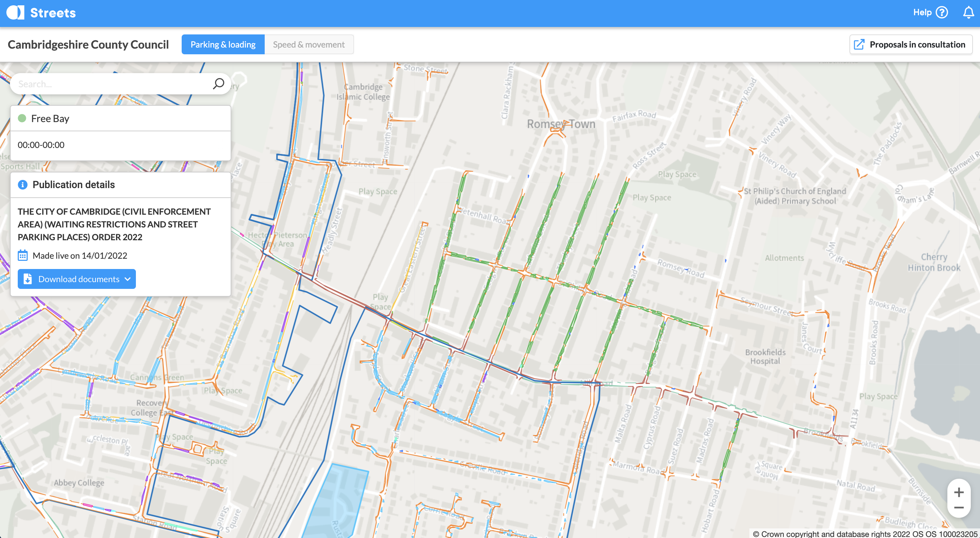Zoom in with the map plus button
Viewport: 980px width, 538px height.
coord(959,492)
